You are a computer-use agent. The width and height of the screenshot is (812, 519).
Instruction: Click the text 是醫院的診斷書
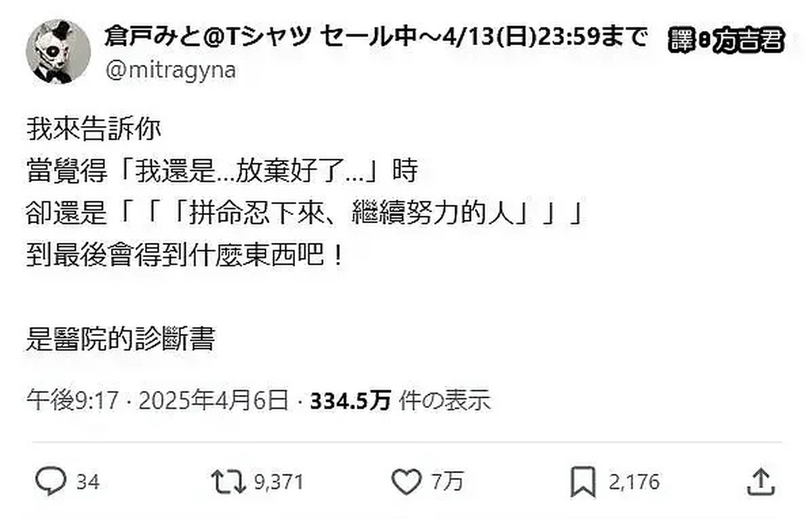(x=121, y=339)
